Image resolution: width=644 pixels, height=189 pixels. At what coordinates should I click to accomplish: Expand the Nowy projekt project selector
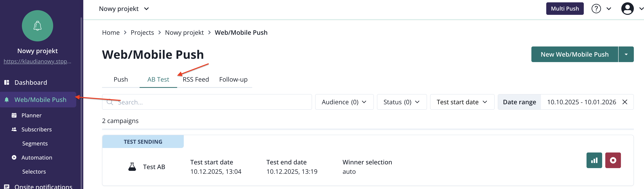(124, 9)
